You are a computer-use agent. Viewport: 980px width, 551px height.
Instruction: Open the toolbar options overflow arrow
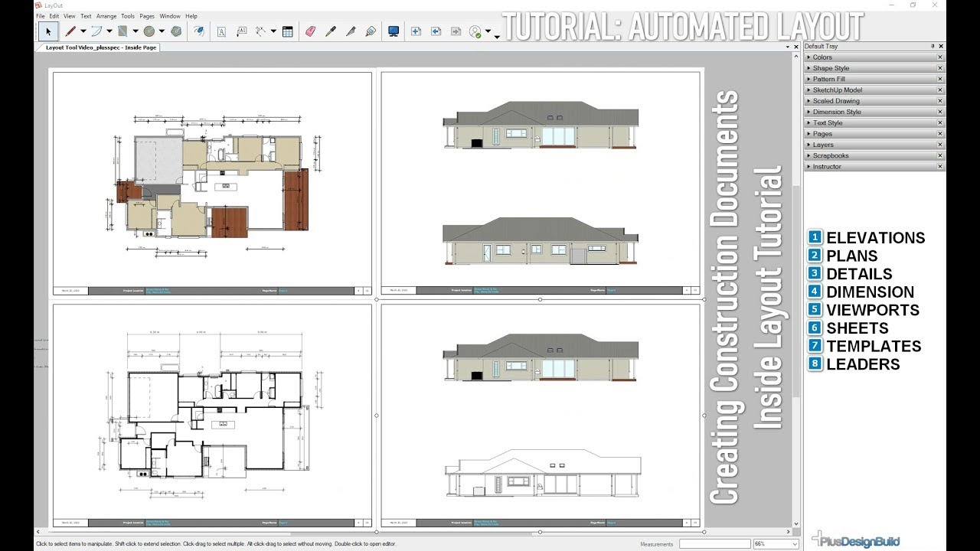tap(497, 36)
